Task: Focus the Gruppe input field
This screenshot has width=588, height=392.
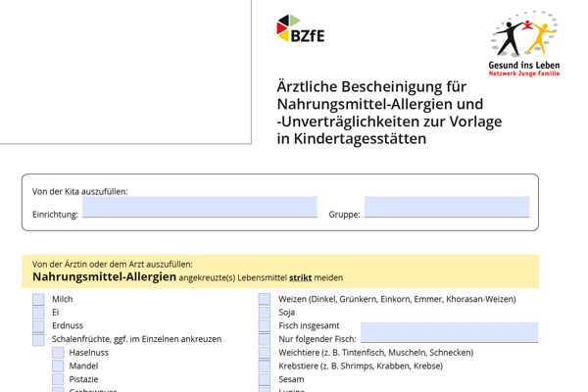Action: (446, 208)
